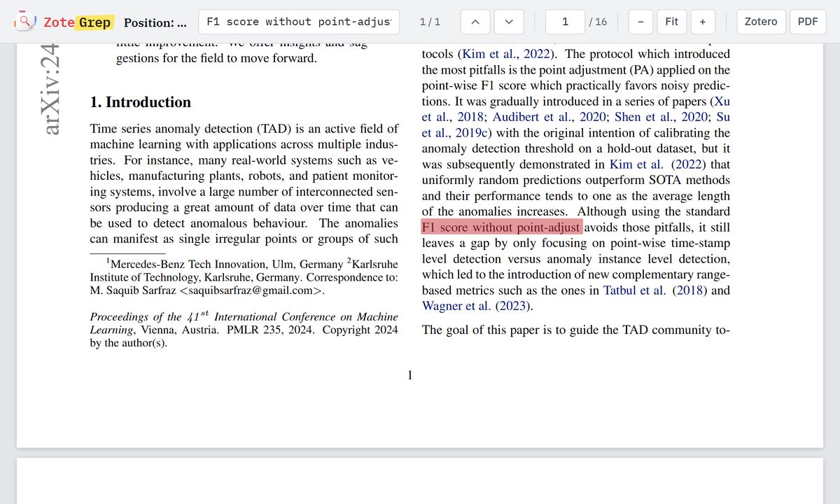This screenshot has width=840, height=504.
Task: Open the Tatbul et al. (2018) citation
Action: click(x=654, y=290)
